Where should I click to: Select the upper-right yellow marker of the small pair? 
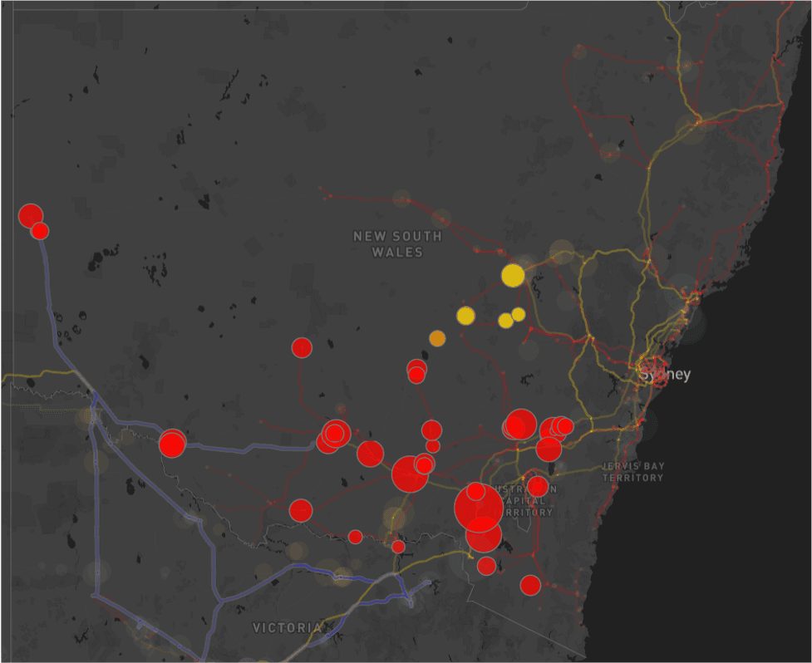[519, 314]
